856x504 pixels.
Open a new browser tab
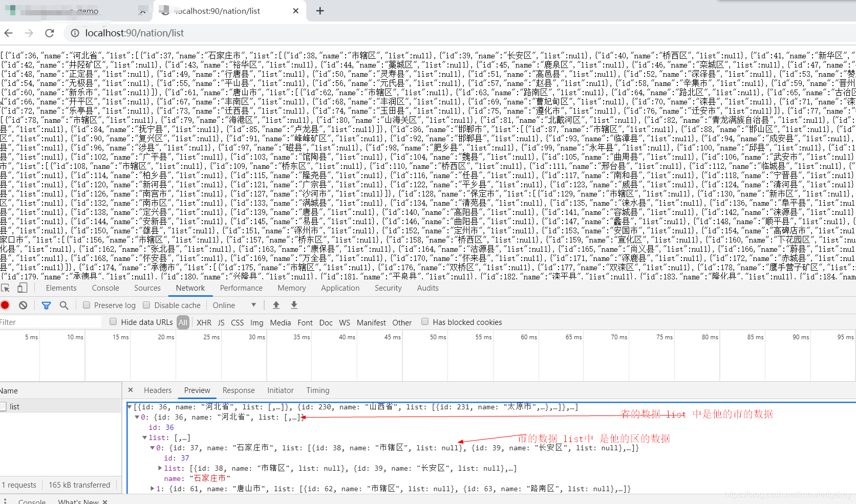click(x=320, y=11)
